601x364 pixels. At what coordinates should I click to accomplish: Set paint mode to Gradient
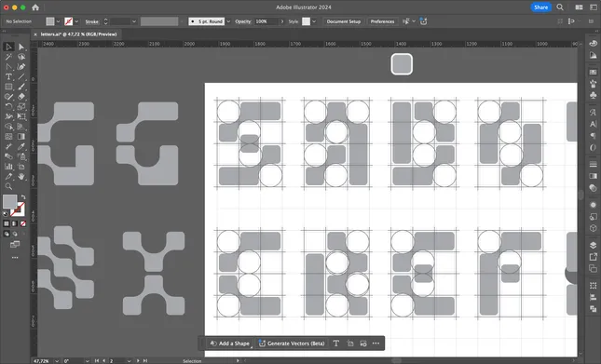point(15,223)
